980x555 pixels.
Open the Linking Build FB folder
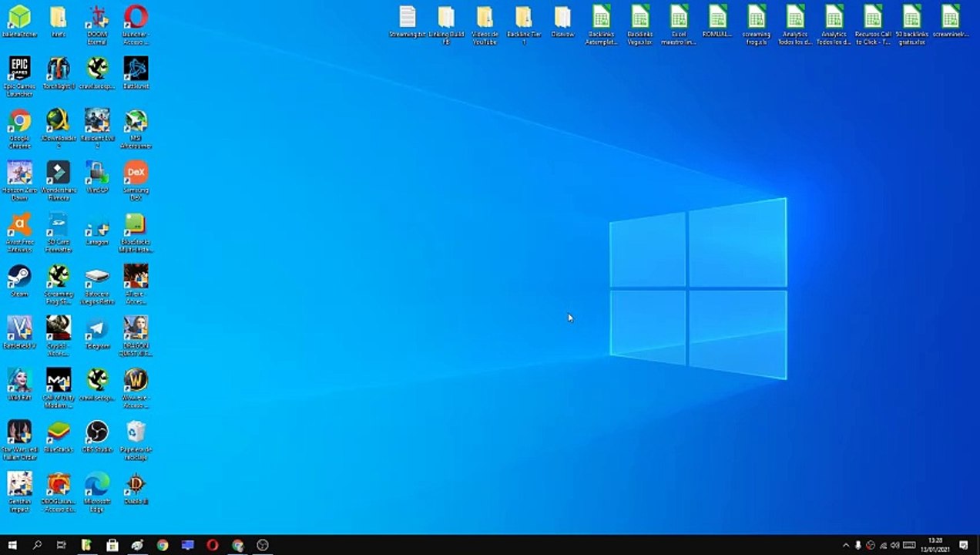coord(446,25)
